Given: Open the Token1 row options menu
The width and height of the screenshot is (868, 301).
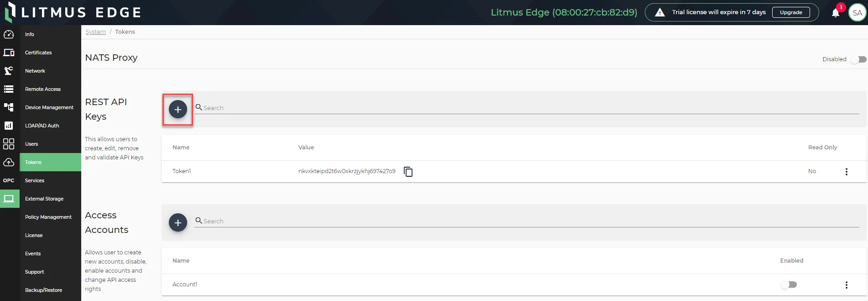Looking at the screenshot, I should pyautogui.click(x=847, y=172).
